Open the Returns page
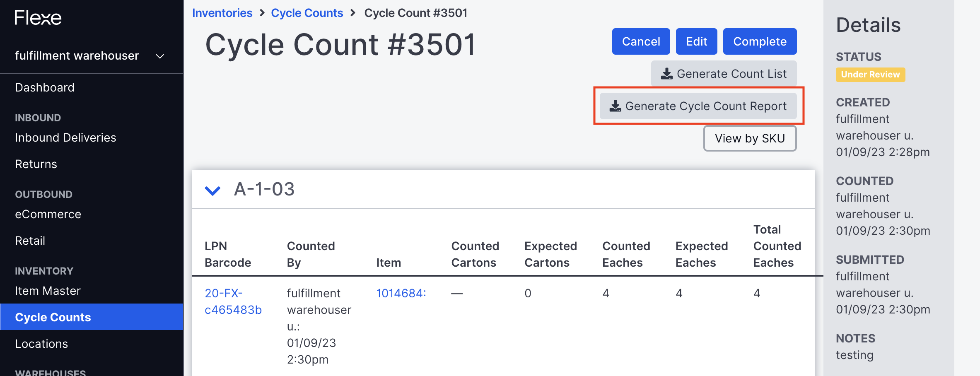980x376 pixels. tap(36, 164)
